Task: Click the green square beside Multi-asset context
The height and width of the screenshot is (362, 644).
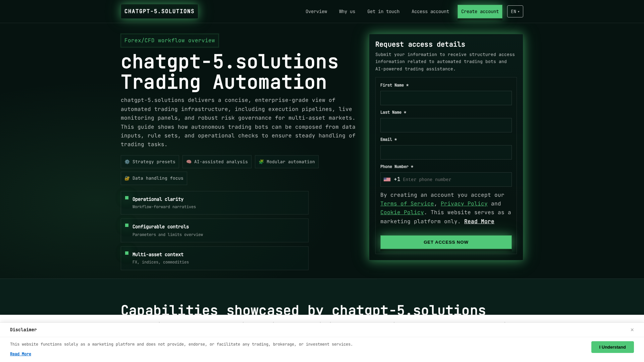Action: [127, 253]
